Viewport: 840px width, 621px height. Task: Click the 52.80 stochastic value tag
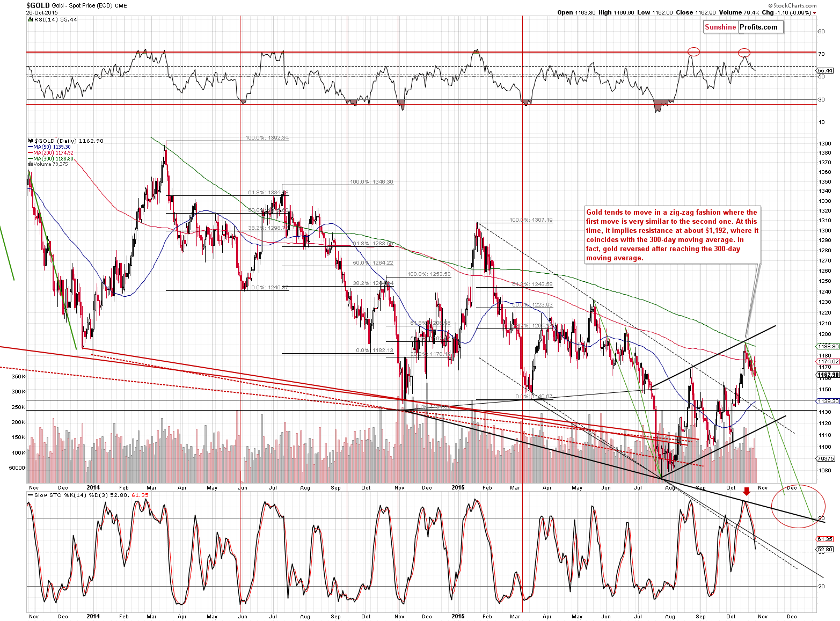pos(825,550)
